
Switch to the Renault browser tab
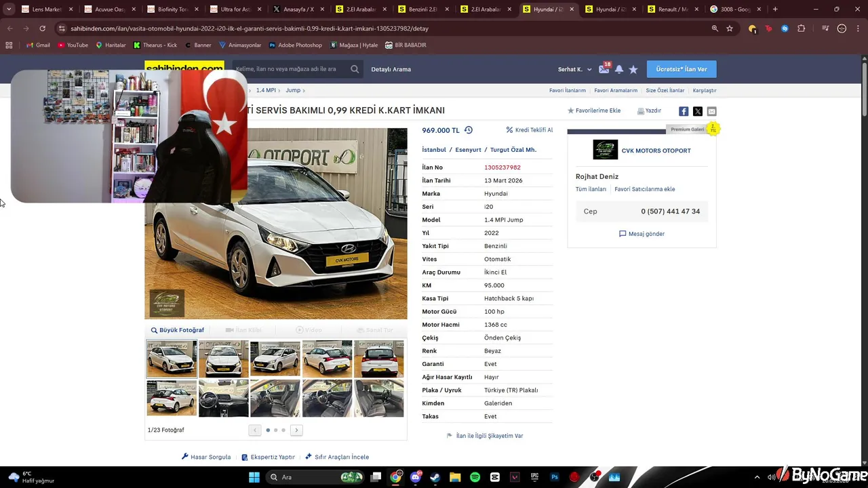pyautogui.click(x=672, y=9)
